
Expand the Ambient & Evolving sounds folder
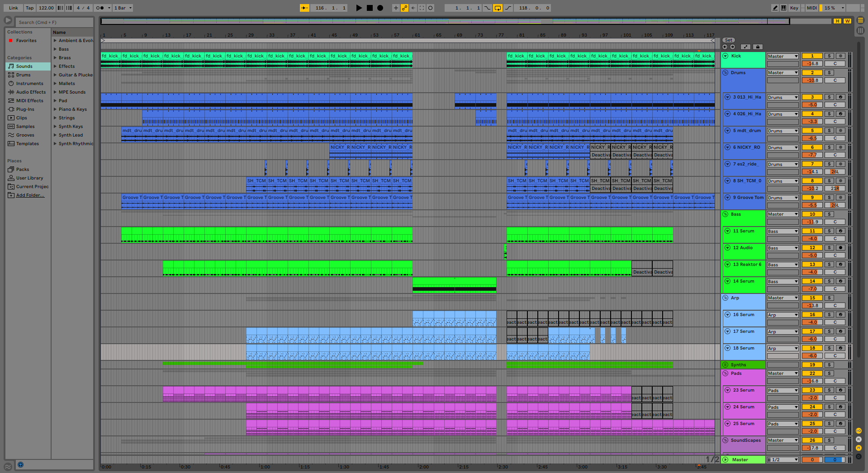tap(55, 41)
